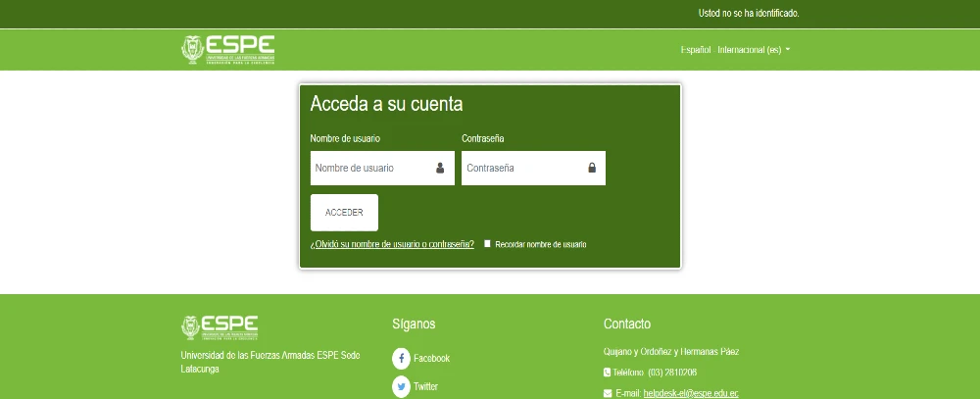The height and width of the screenshot is (399, 980).
Task: Click the telephone icon under Contacto
Action: point(608,373)
